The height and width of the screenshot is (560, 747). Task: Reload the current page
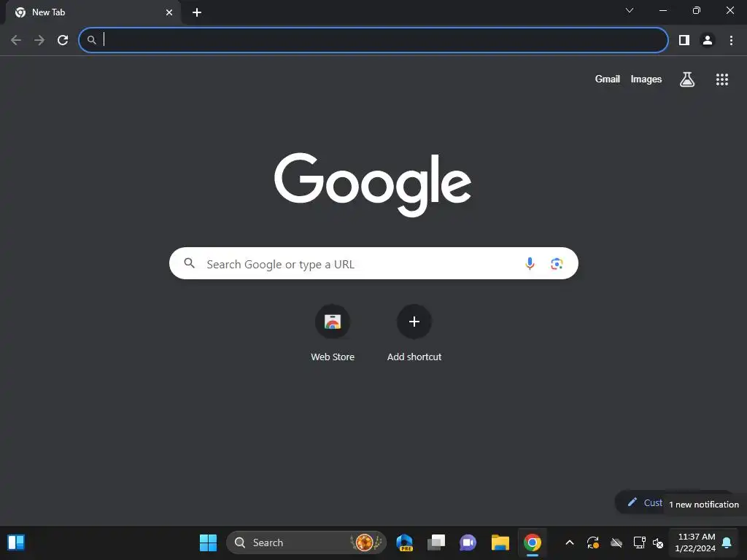tap(63, 40)
